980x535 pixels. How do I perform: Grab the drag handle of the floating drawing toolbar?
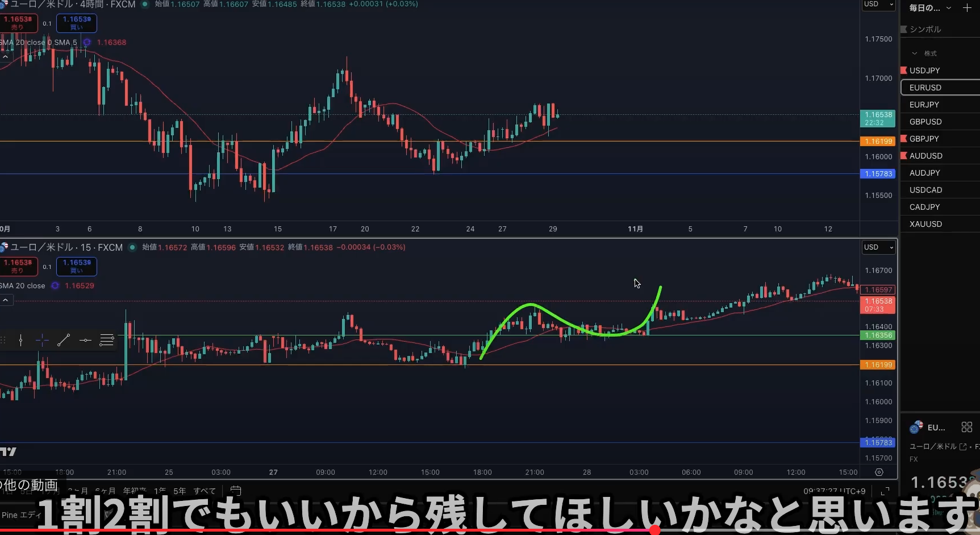pyautogui.click(x=3, y=341)
